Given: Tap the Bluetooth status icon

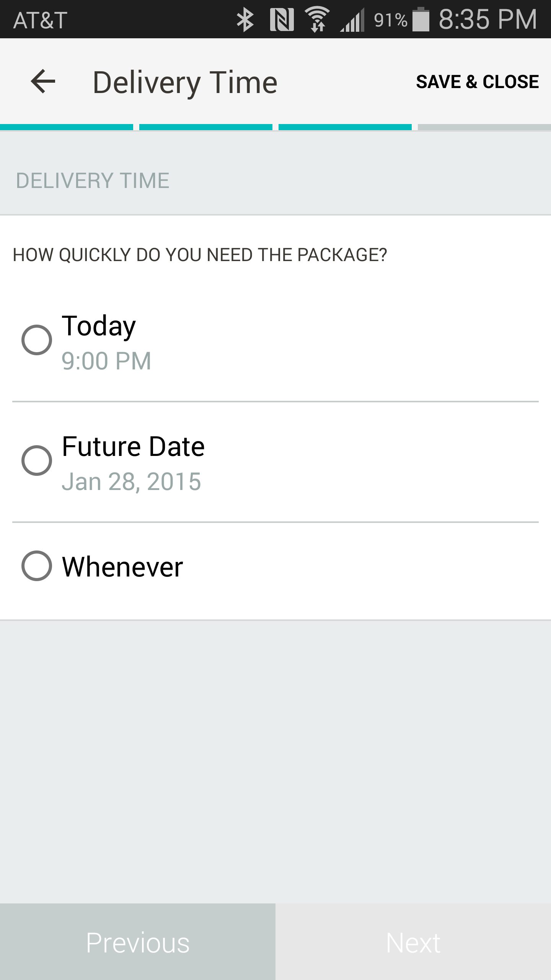Looking at the screenshot, I should click(245, 20).
